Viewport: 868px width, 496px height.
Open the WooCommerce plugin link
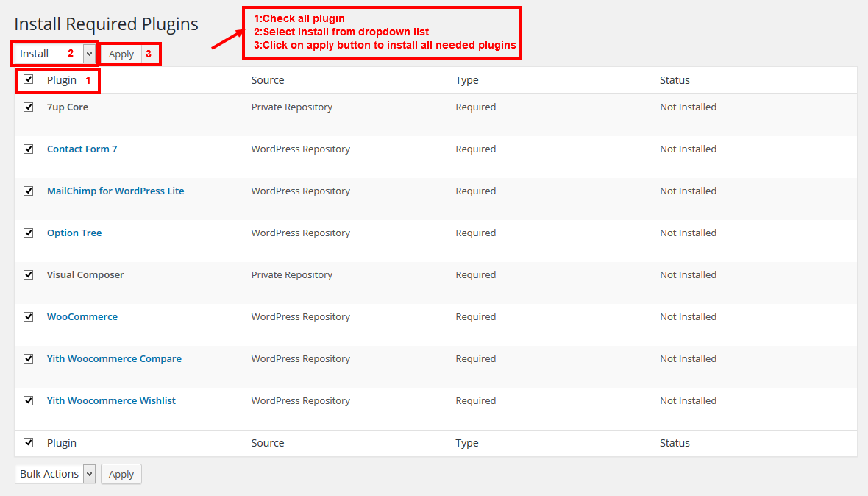click(82, 316)
